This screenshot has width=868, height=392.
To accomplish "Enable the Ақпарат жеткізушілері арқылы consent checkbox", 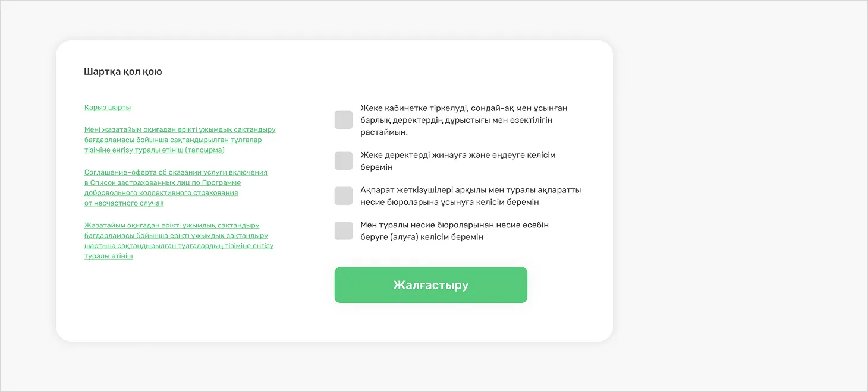I will click(x=344, y=196).
